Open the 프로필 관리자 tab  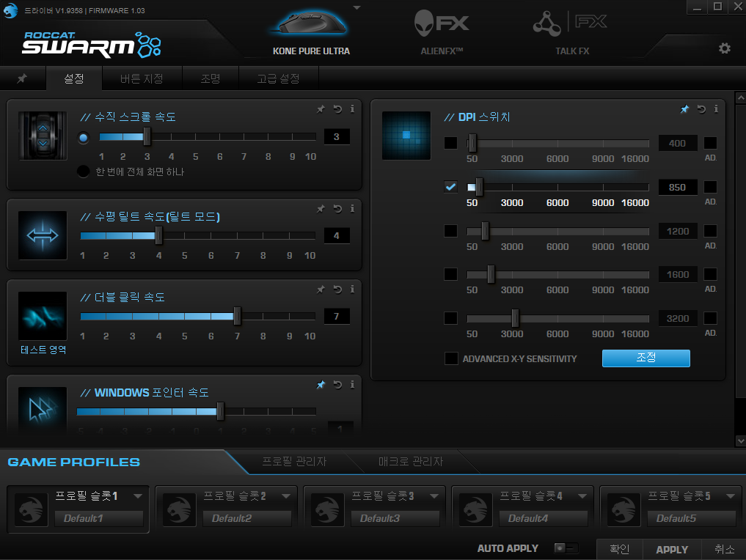[x=294, y=461]
